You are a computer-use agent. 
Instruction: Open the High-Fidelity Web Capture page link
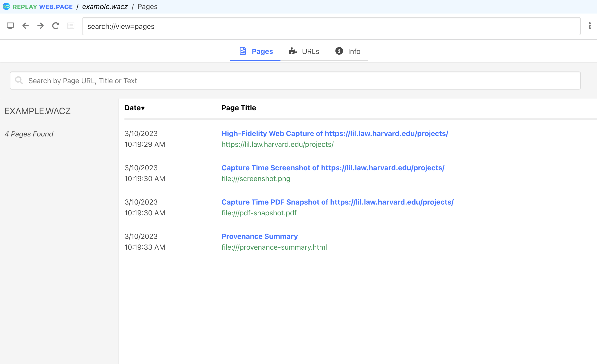pyautogui.click(x=335, y=134)
